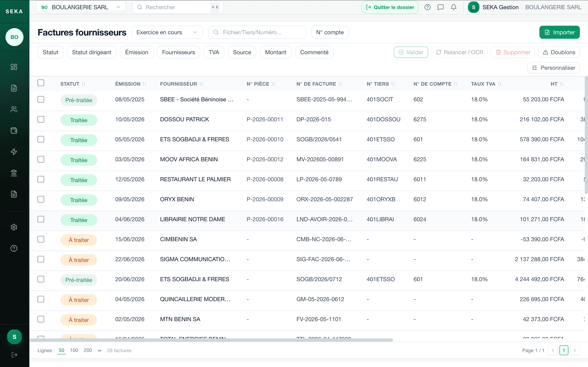Click the horizontal table scrollbar
The width and height of the screenshot is (588, 367).
[211, 340]
